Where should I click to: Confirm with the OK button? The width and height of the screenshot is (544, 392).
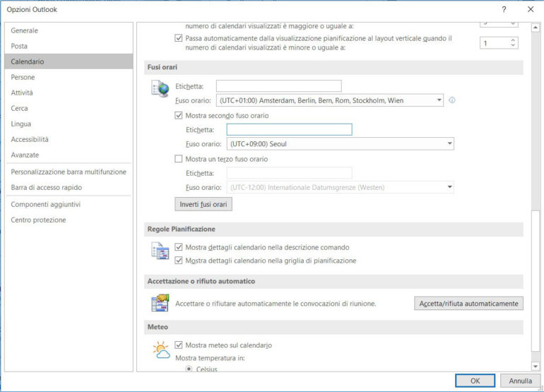[x=475, y=381]
